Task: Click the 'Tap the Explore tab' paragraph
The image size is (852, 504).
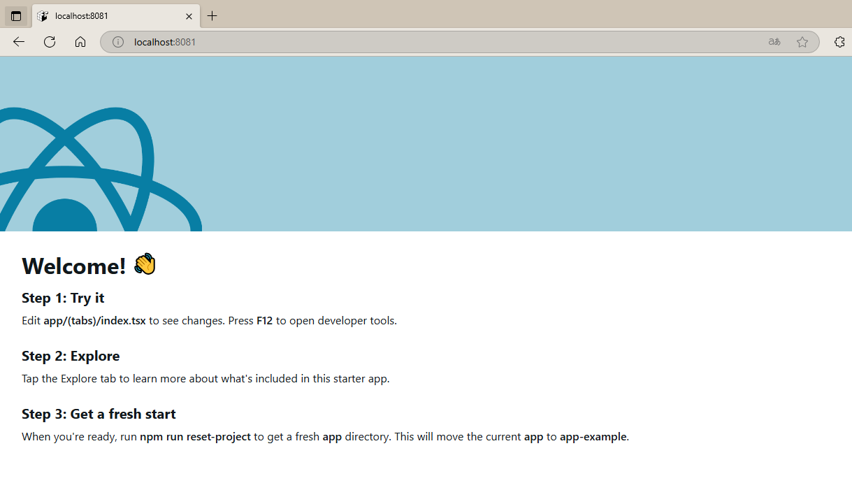Action: pos(205,379)
